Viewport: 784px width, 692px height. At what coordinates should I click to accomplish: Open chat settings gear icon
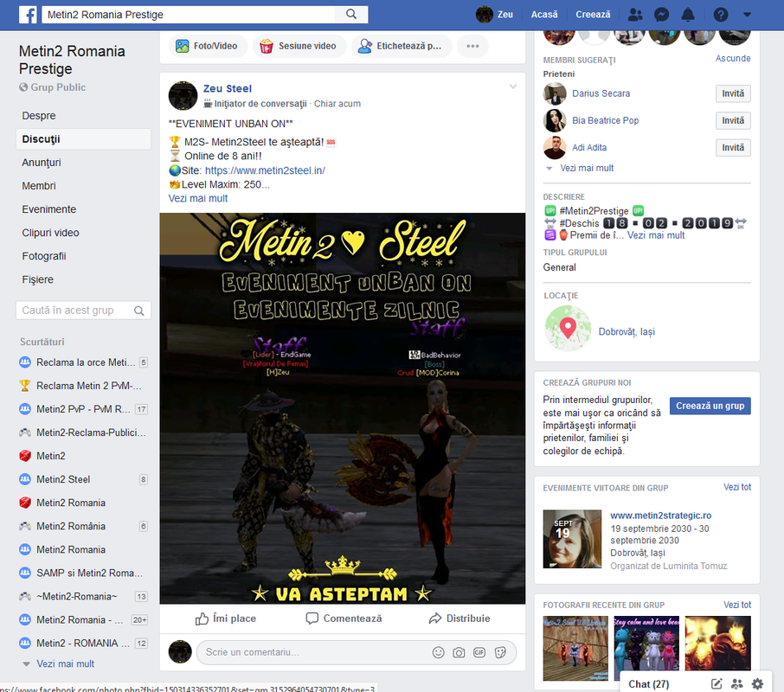[x=757, y=684]
